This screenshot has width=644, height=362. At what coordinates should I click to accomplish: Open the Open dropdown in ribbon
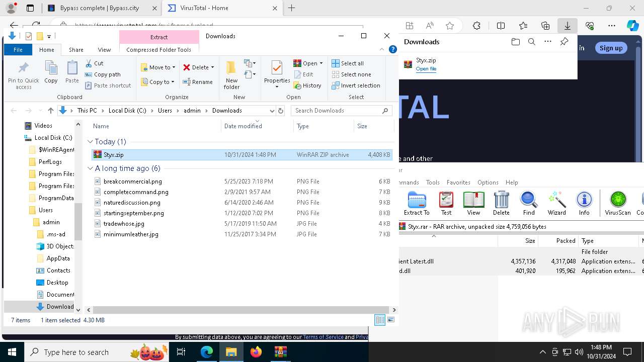tap(308, 63)
